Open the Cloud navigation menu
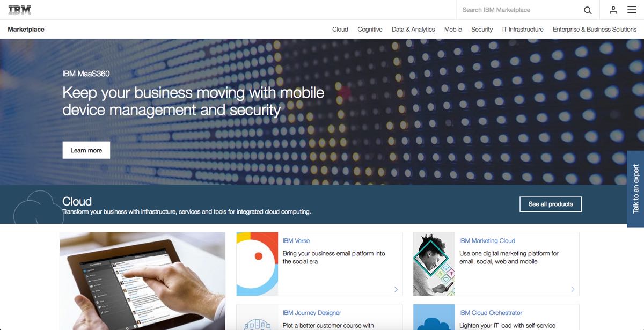This screenshot has width=644, height=330. coord(340,30)
